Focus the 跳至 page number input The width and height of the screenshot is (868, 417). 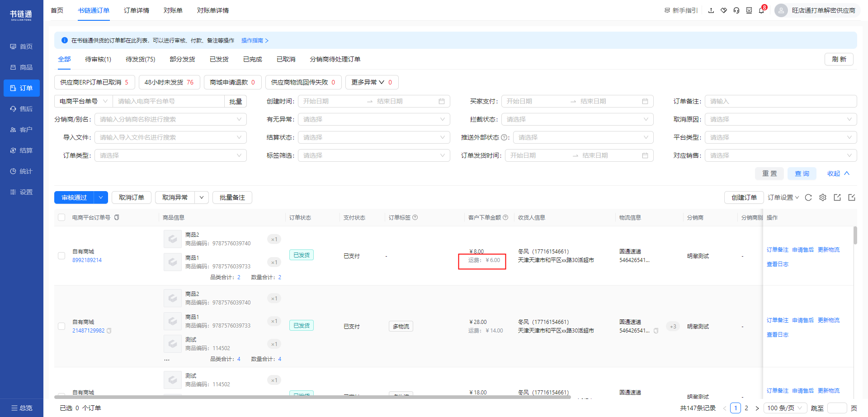click(x=837, y=408)
